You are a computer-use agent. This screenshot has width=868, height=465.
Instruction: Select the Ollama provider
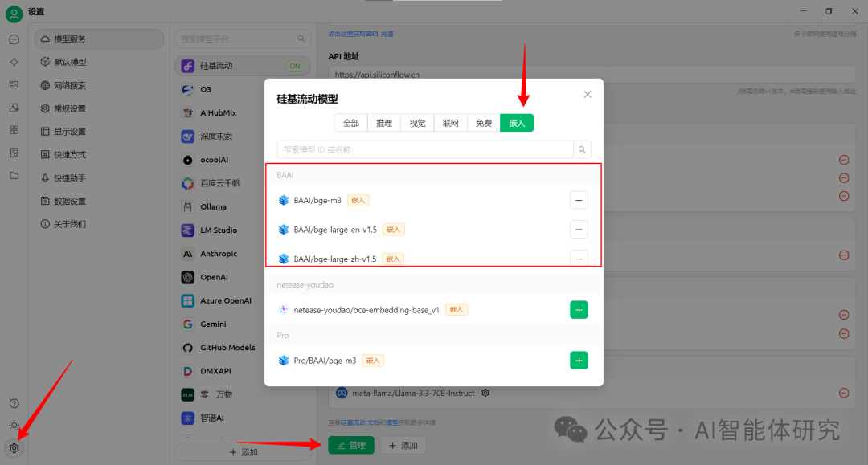(243, 206)
